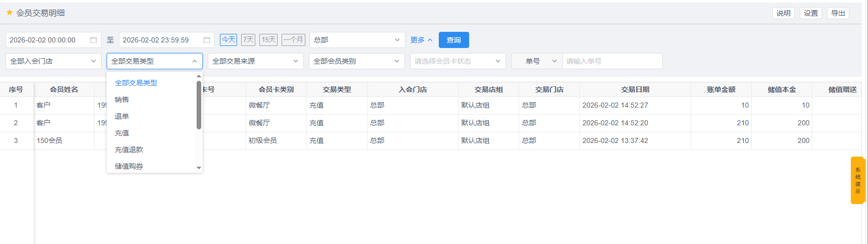
Task: Open calendar icon in end date field
Action: coord(207,40)
